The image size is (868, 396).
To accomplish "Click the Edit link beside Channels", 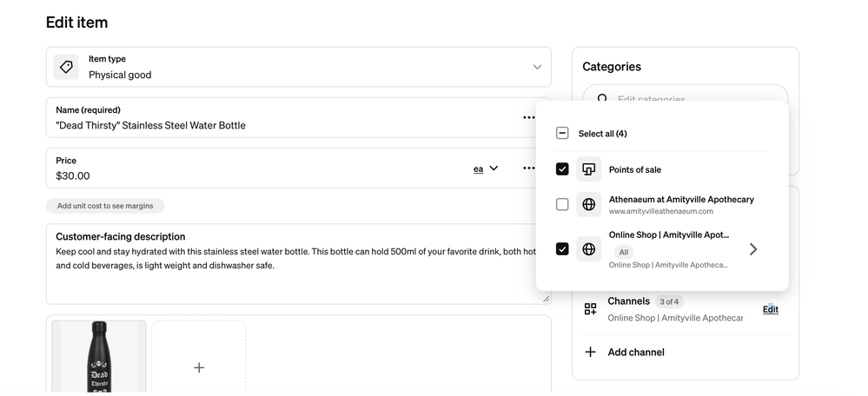I will (x=770, y=310).
